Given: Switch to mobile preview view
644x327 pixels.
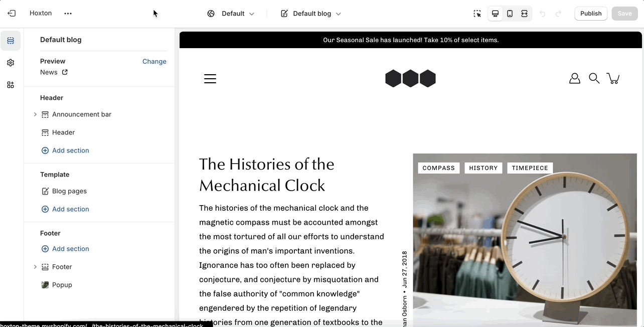Looking at the screenshot, I should [510, 14].
